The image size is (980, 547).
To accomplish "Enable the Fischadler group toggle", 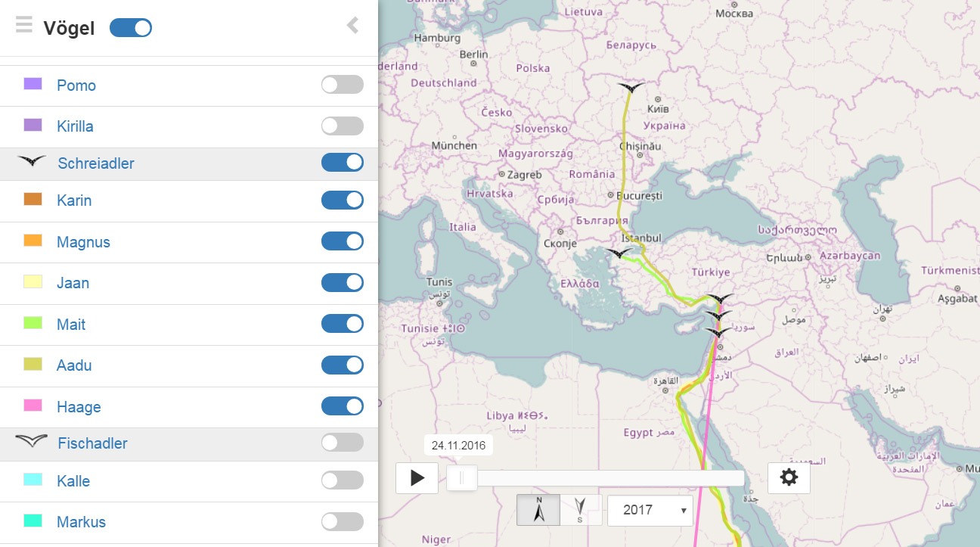I will click(x=342, y=443).
